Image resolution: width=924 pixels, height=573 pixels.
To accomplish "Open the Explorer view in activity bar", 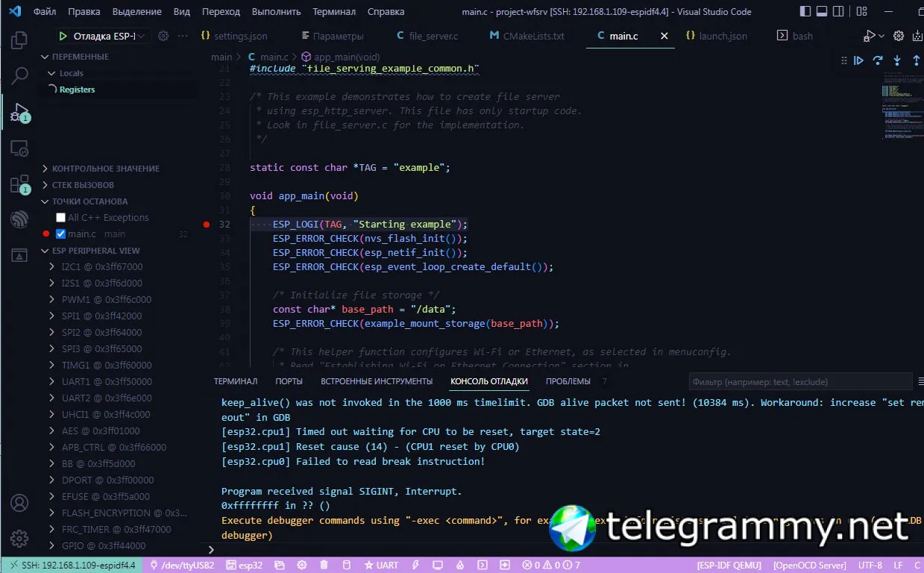I will tap(19, 40).
